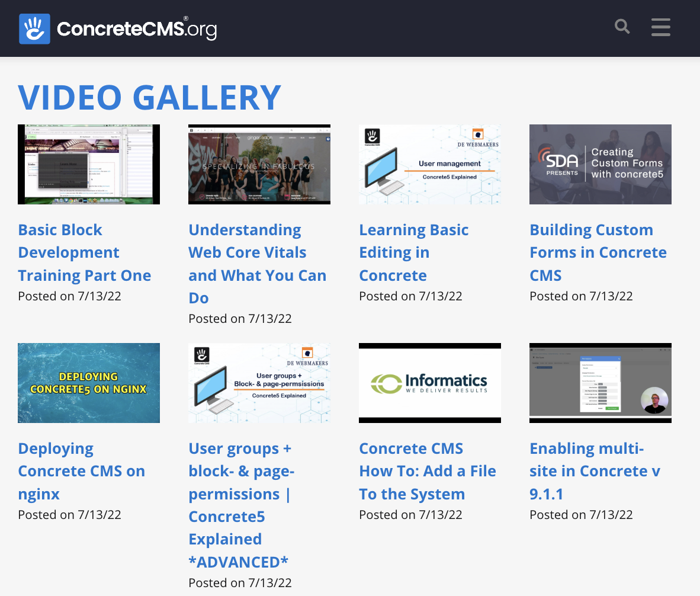Click the ConcreteCMS hand logo icon
This screenshot has width=700, height=596.
[34, 28]
